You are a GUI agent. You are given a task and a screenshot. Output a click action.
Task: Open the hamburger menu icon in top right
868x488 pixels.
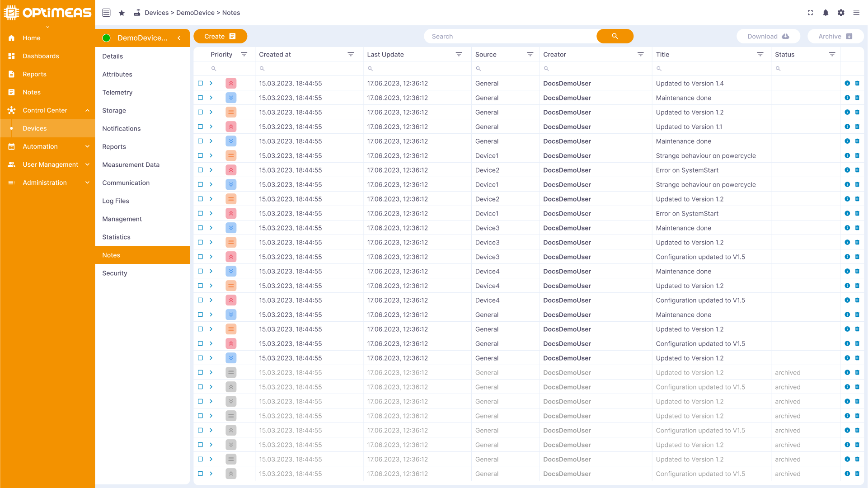click(x=856, y=13)
